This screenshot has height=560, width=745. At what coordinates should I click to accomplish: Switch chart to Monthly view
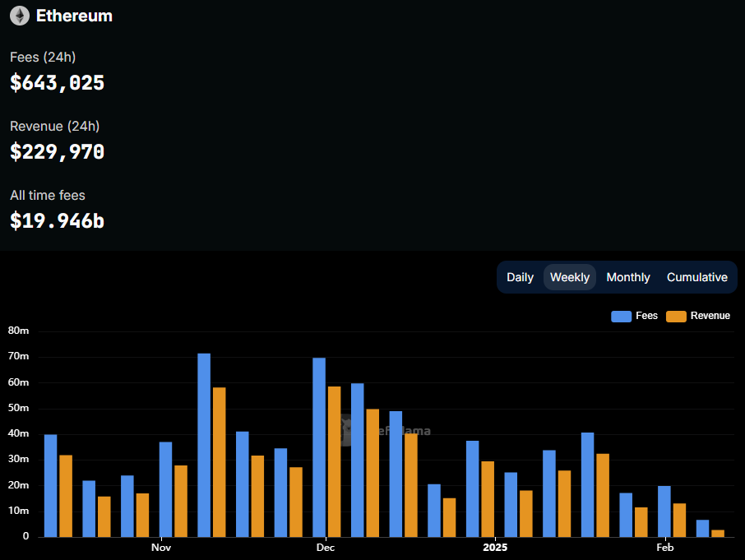pyautogui.click(x=628, y=277)
